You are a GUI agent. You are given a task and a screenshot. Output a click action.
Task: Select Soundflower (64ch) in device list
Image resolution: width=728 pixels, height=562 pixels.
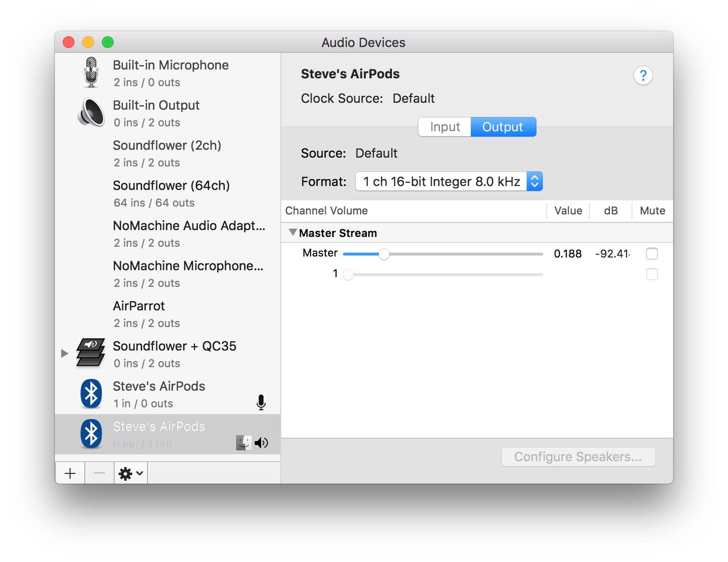point(168,193)
